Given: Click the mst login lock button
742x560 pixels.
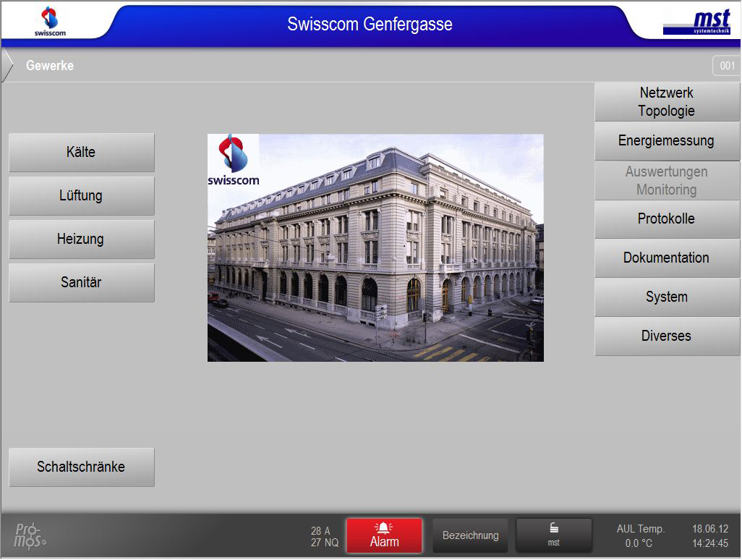Looking at the screenshot, I should click(x=554, y=535).
